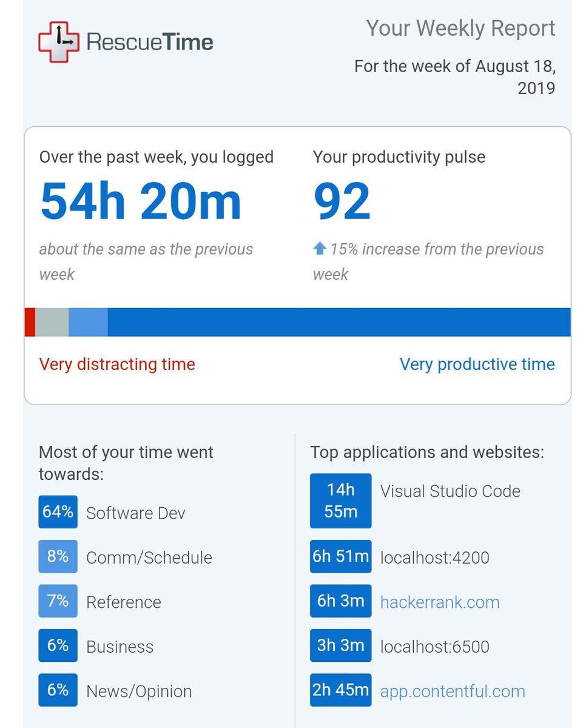The image size is (586, 728).
Task: Click the 6% Business badge
Action: coord(58,645)
